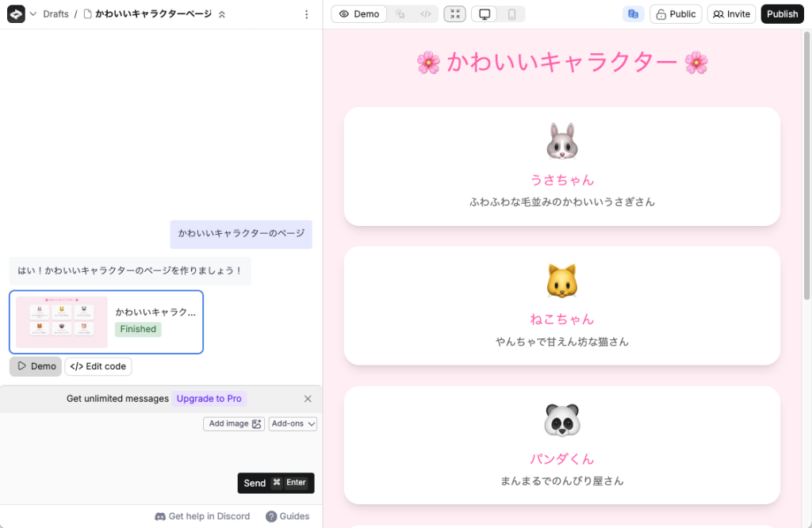Screen dimensions: 812x528
Task: Dismiss the upgrade banner with X
Action: click(x=308, y=399)
